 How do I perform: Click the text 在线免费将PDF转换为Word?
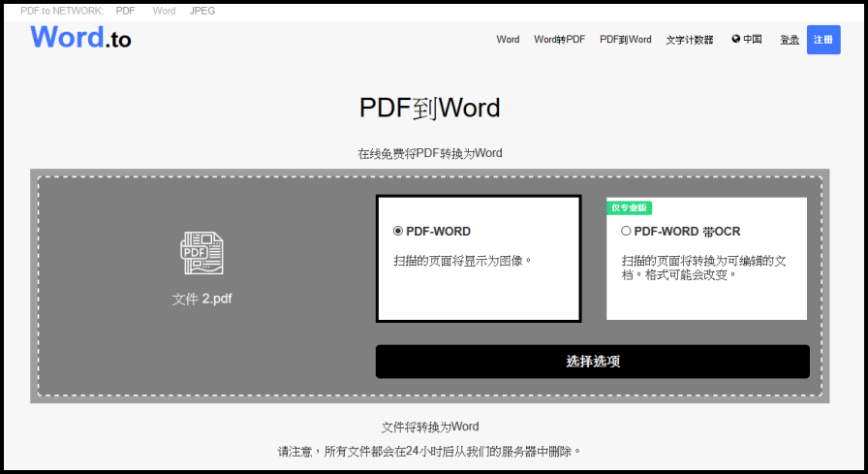[x=429, y=153]
